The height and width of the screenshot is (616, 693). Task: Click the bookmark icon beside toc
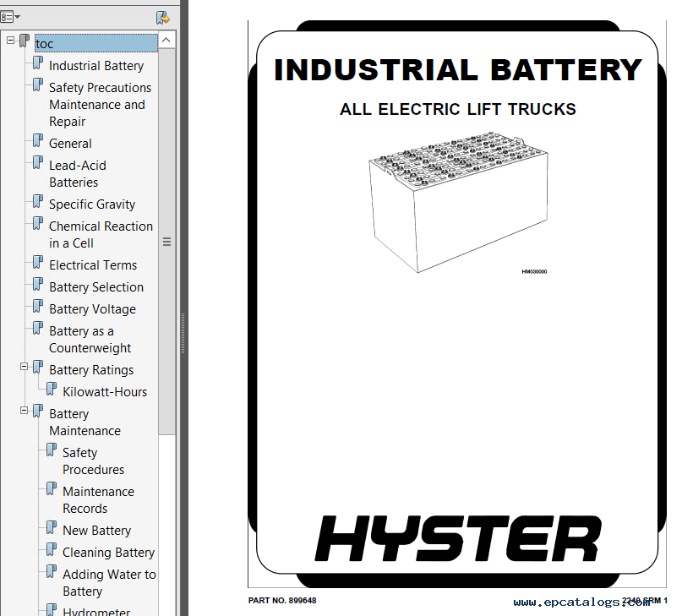click(25, 41)
